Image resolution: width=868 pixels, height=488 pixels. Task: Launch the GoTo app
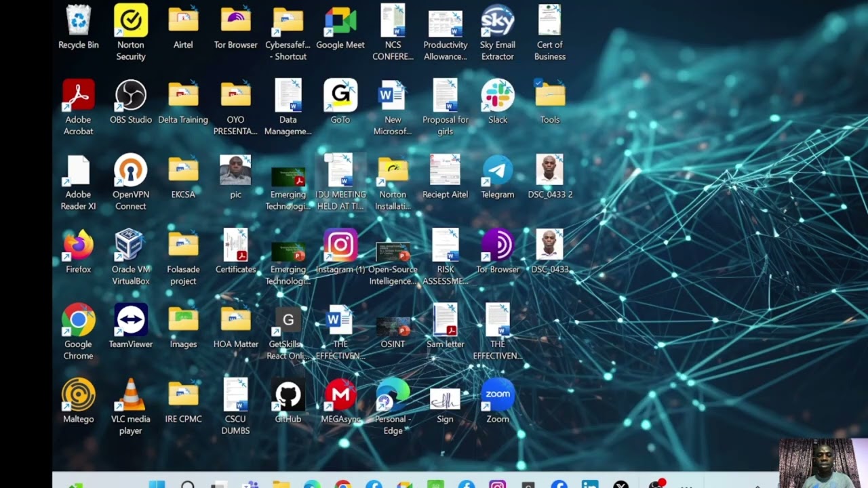click(x=340, y=95)
